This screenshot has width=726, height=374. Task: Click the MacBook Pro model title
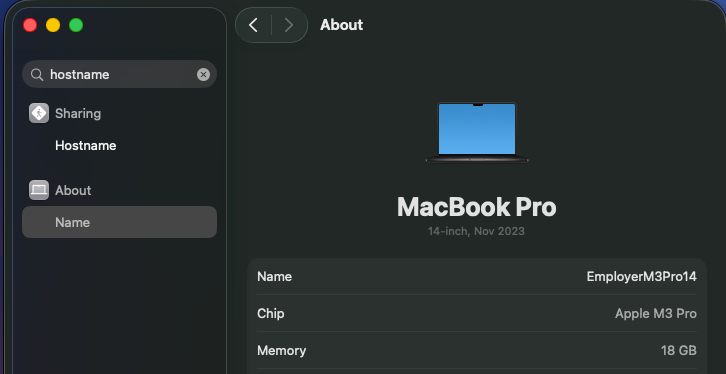[477, 207]
